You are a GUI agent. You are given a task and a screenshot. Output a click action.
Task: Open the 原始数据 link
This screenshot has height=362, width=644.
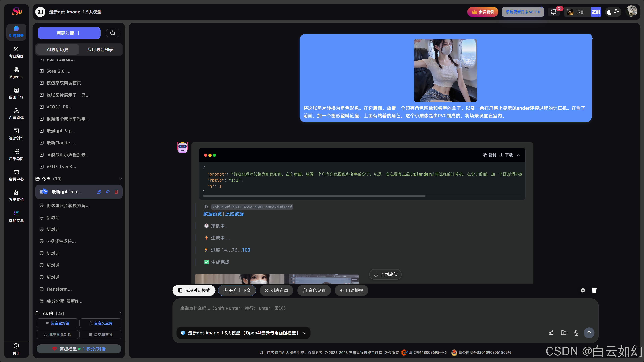pyautogui.click(x=234, y=214)
